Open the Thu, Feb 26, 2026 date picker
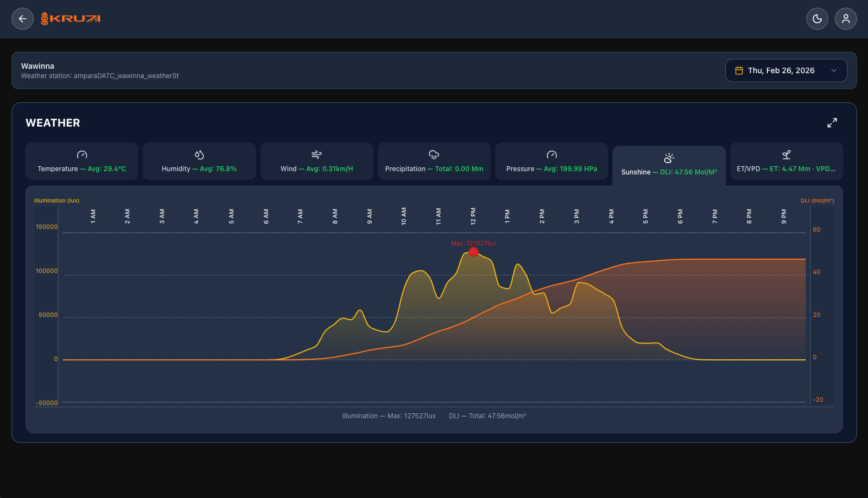This screenshot has width=868, height=498. 780,70
